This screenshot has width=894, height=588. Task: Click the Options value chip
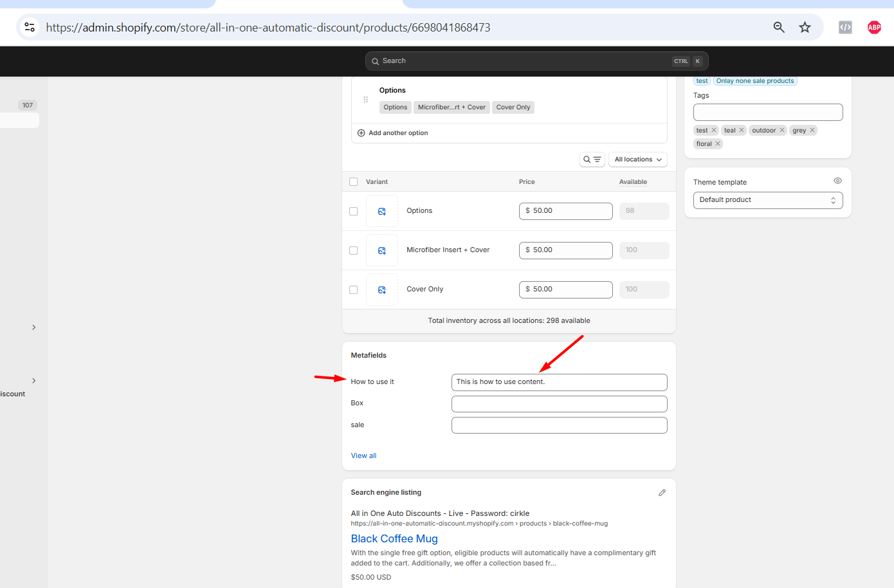[396, 107]
